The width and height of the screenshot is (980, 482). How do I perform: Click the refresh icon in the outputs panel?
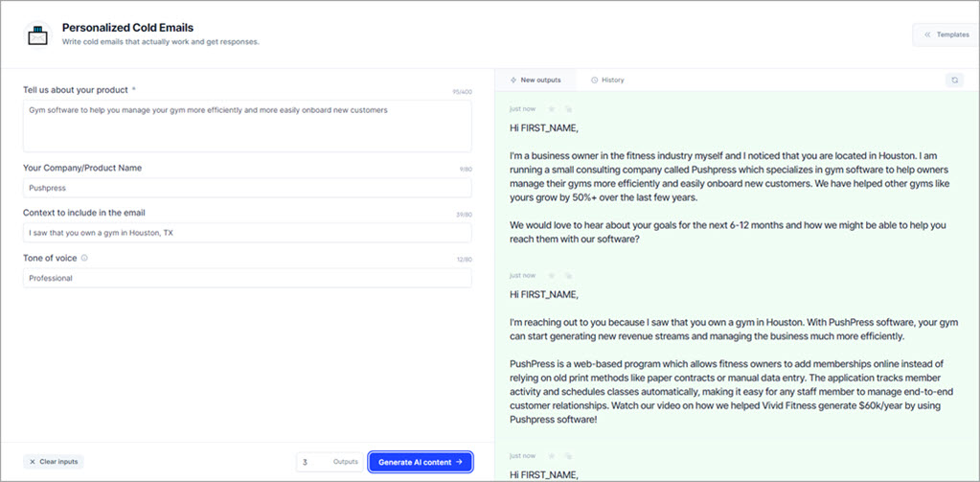(954, 80)
